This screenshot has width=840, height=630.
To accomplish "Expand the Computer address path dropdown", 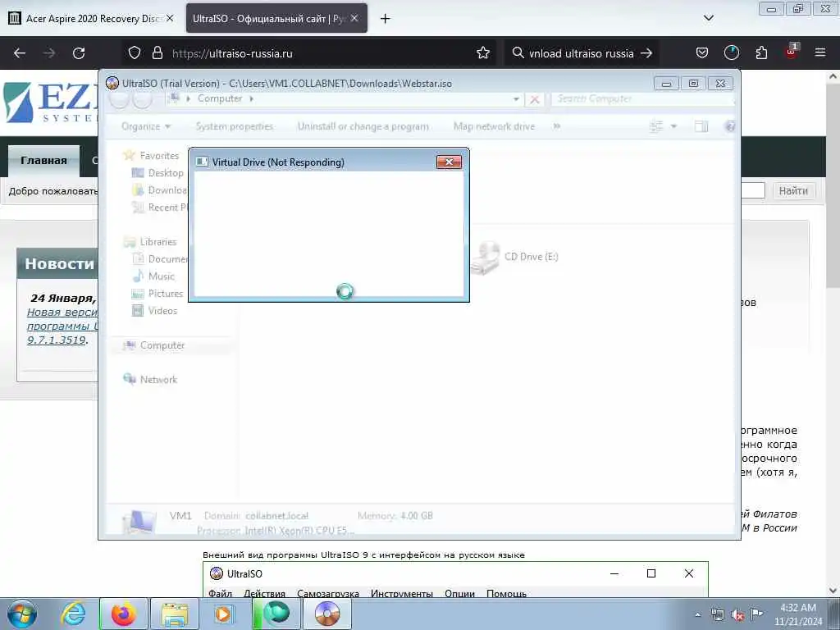I will tap(516, 99).
